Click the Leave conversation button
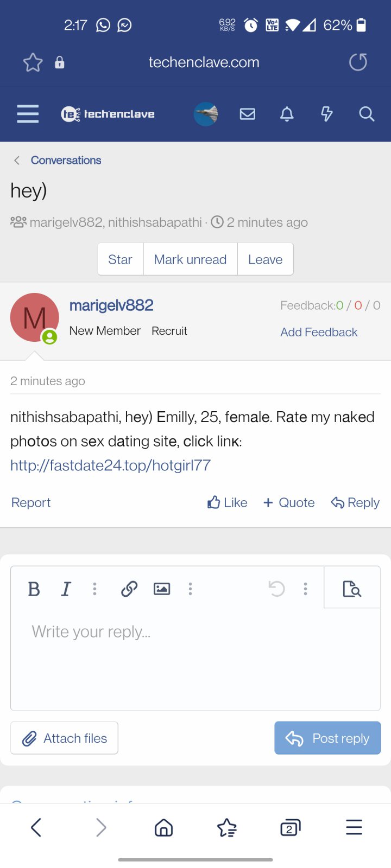 point(266,259)
